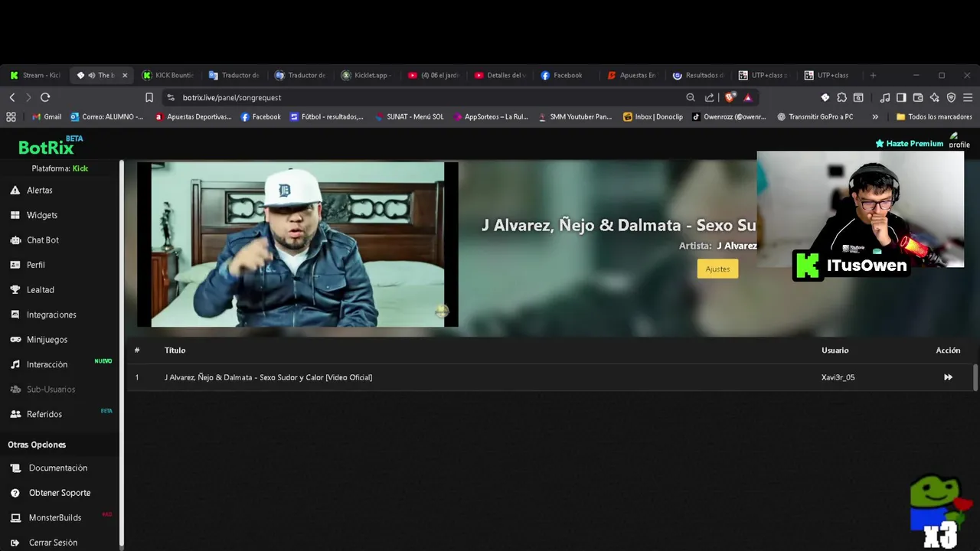980x551 pixels.
Task: Open the profile avatar menu
Action: [959, 141]
